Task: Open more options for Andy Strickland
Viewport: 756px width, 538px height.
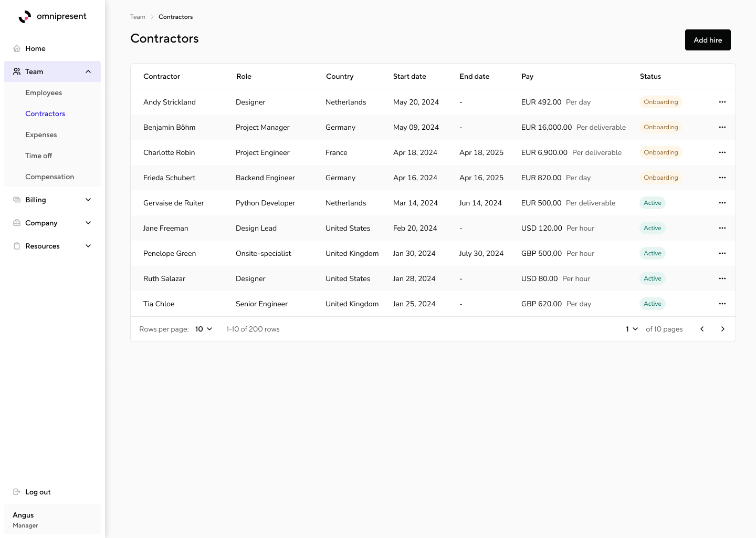Action: click(722, 102)
